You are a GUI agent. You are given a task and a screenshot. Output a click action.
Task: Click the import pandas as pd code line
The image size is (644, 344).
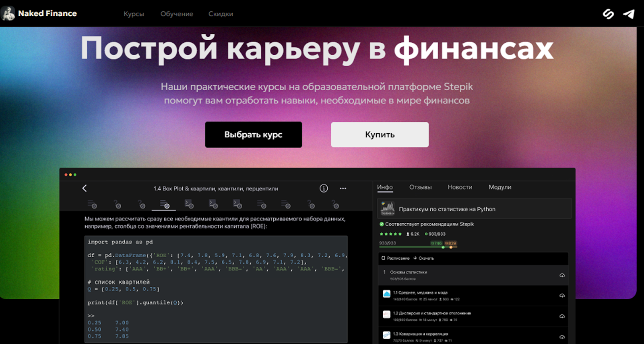point(120,242)
